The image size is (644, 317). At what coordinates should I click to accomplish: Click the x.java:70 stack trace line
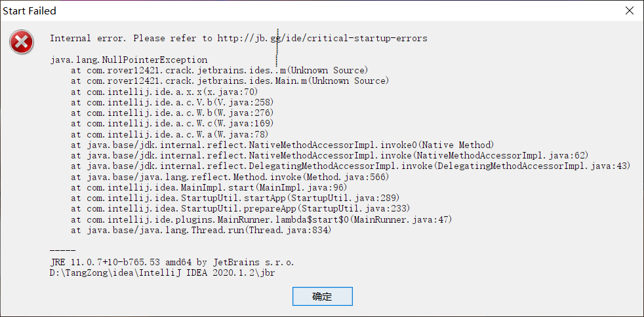[165, 92]
